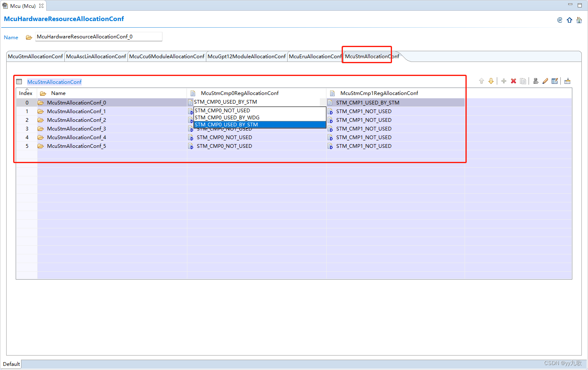Switch to McuAscLinAllocationConf tab
588x370 pixels.
[x=96, y=57]
